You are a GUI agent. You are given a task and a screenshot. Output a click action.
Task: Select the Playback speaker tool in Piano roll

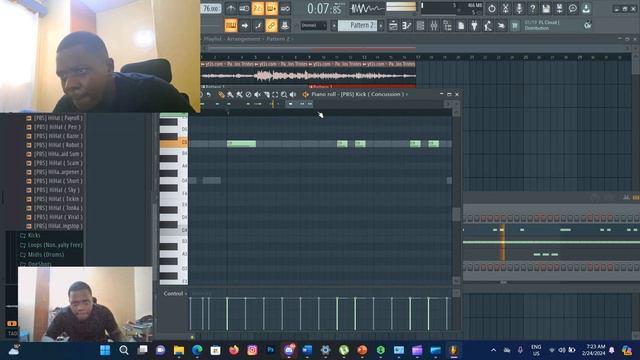[x=293, y=95]
